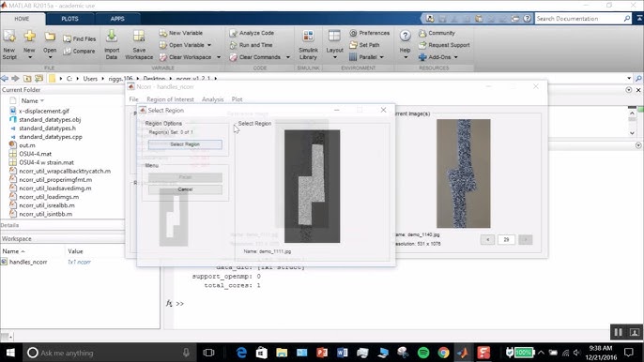Click Analyze Code tool
Image resolution: width=644 pixels, height=362 pixels.
pyautogui.click(x=252, y=33)
